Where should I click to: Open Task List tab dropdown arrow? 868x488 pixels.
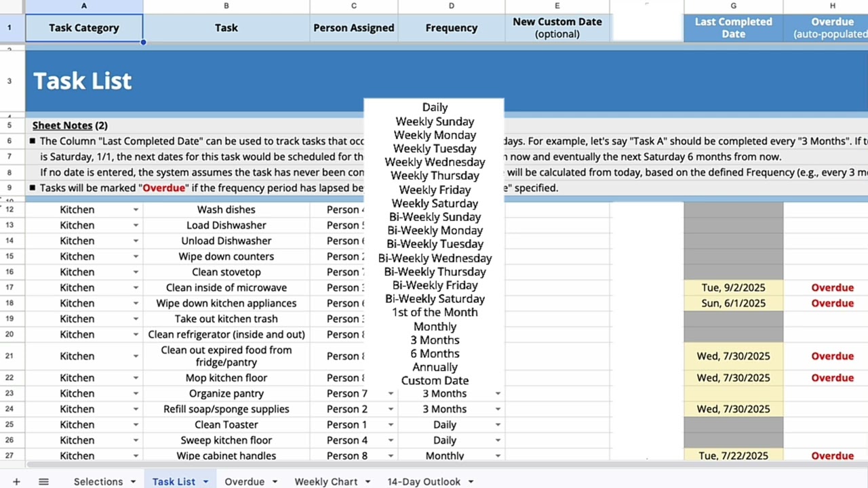point(205,481)
